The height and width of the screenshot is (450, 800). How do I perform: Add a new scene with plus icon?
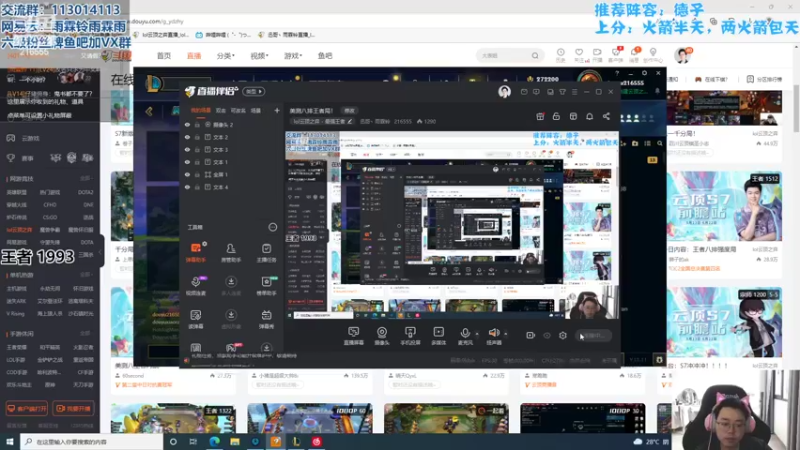(277, 110)
